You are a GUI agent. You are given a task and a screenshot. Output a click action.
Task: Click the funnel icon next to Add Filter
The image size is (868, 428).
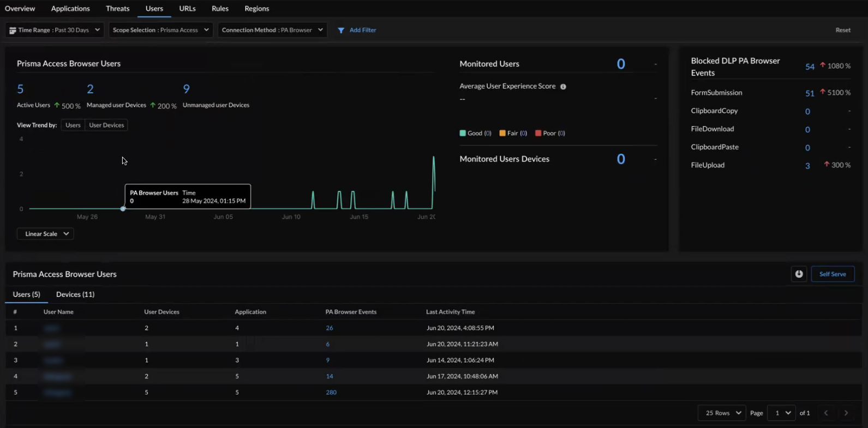coord(341,31)
